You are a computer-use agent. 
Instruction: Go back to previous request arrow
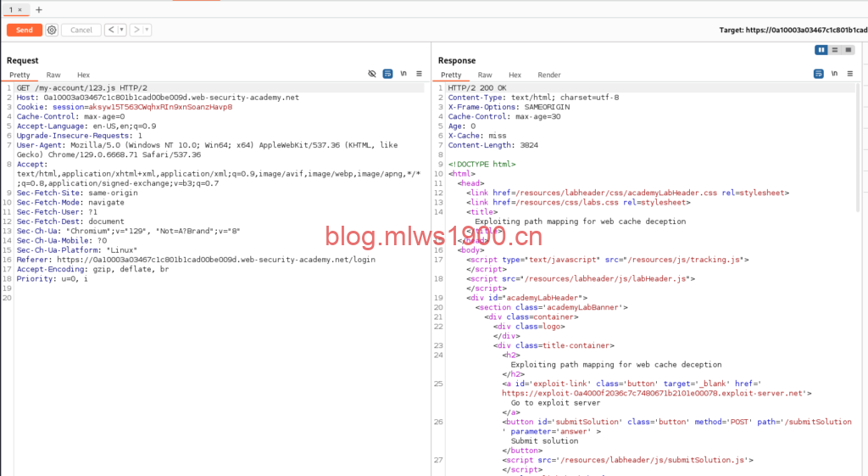click(x=111, y=30)
